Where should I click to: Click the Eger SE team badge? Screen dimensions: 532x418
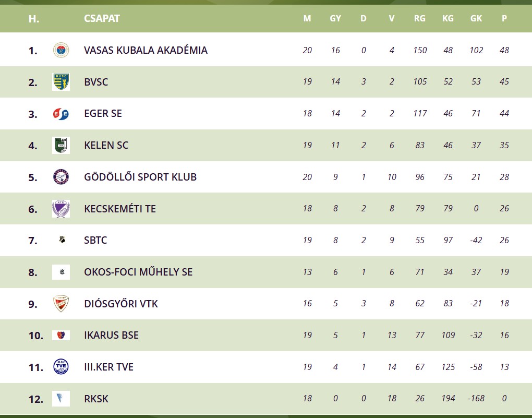tap(61, 114)
